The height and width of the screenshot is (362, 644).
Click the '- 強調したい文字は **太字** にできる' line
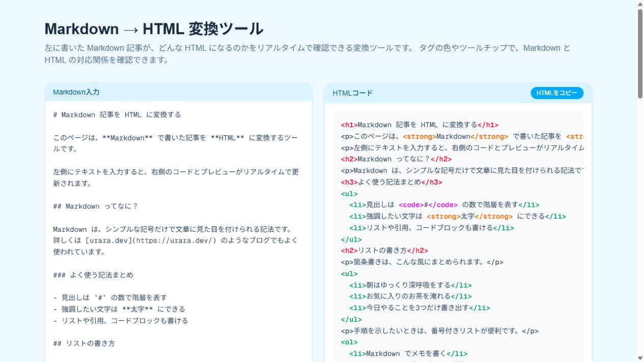pos(119,309)
